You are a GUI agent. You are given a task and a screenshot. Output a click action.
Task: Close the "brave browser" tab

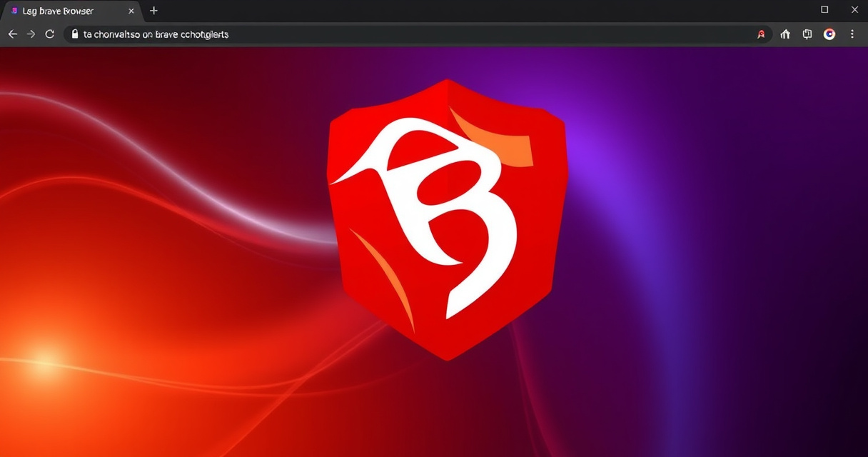pyautogui.click(x=131, y=11)
